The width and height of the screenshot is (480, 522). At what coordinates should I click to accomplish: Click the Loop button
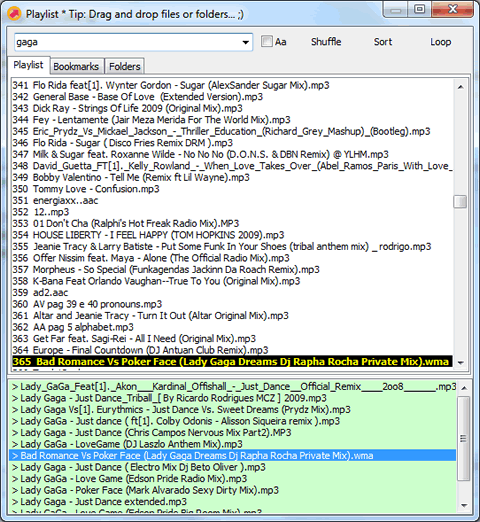(440, 42)
